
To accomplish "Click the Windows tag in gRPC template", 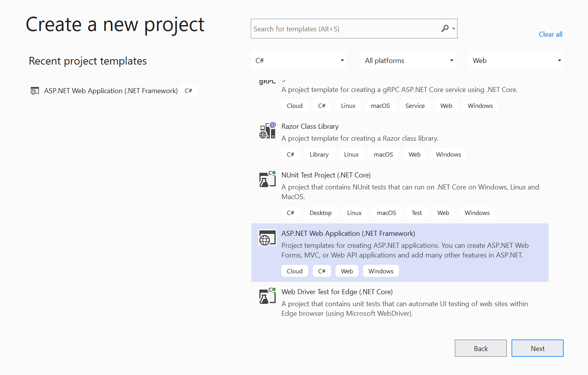I will click(480, 106).
